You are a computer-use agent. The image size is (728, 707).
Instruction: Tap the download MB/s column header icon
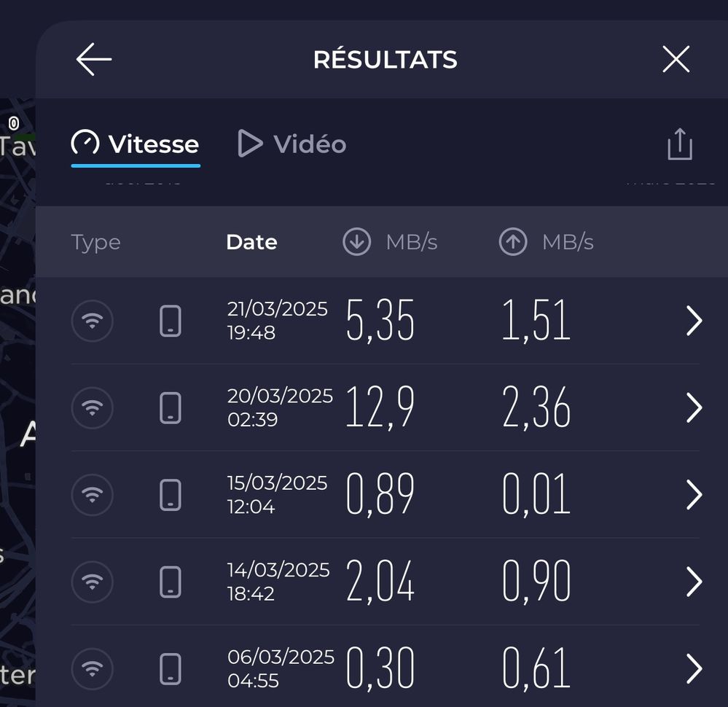pos(357,242)
